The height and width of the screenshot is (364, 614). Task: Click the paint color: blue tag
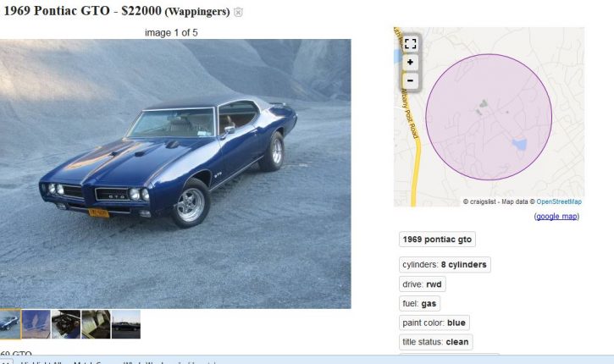pos(434,323)
